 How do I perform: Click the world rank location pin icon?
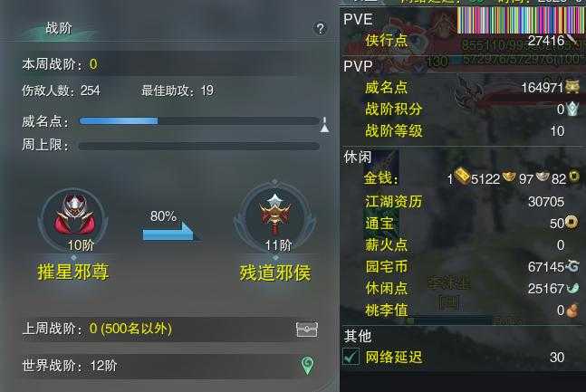point(308,365)
